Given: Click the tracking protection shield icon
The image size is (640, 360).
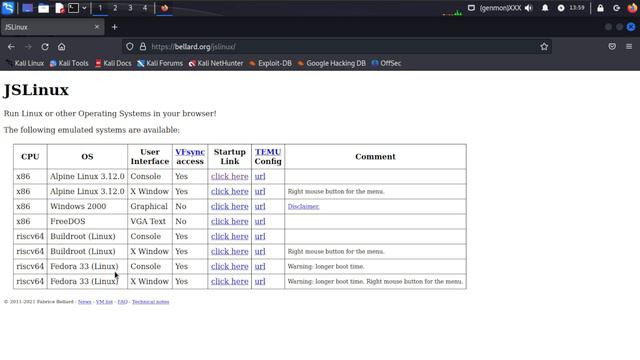Looking at the screenshot, I should (x=129, y=47).
